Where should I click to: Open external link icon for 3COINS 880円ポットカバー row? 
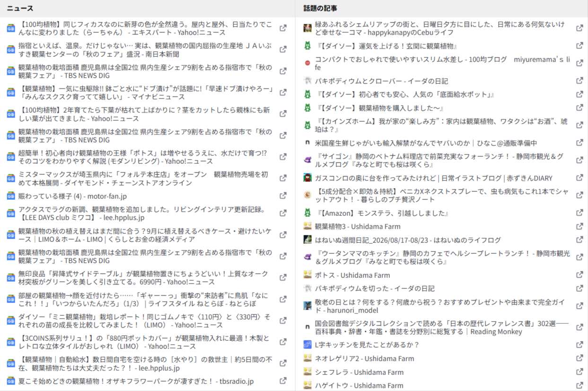283,342
